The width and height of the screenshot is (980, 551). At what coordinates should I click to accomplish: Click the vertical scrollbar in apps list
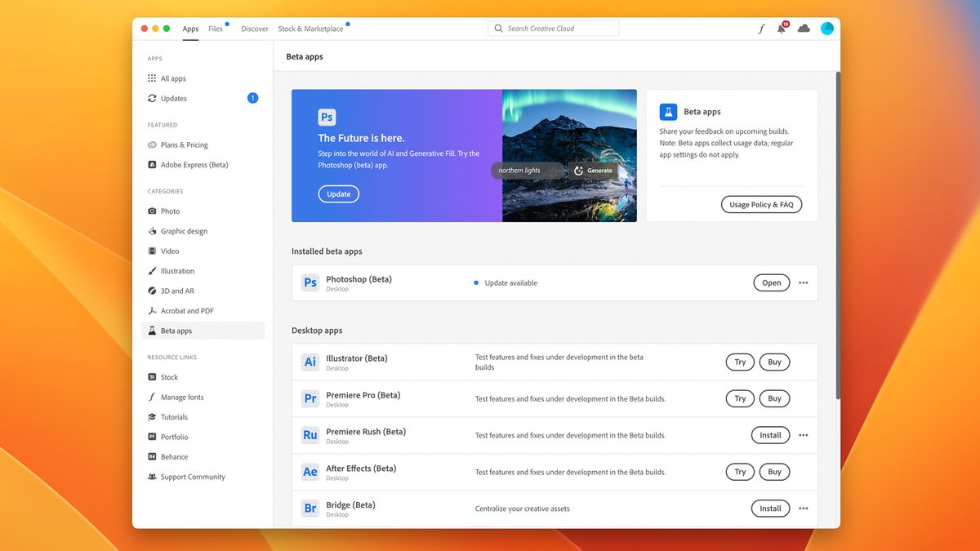pos(836,237)
